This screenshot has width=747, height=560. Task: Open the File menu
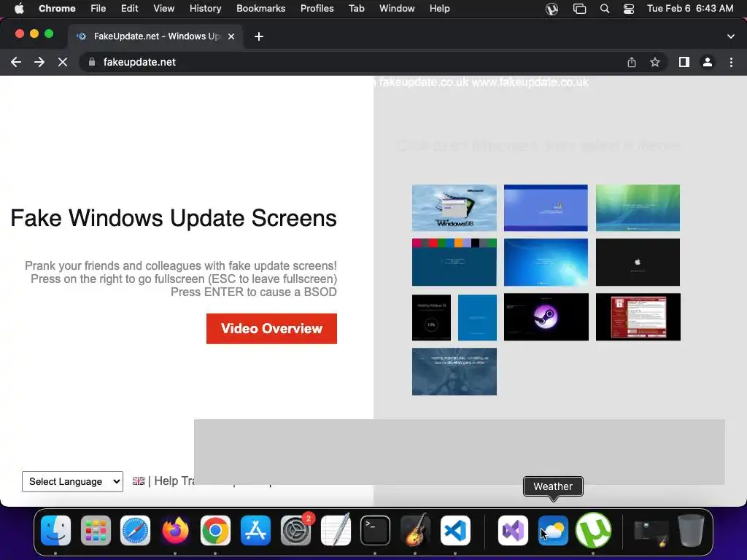(98, 8)
